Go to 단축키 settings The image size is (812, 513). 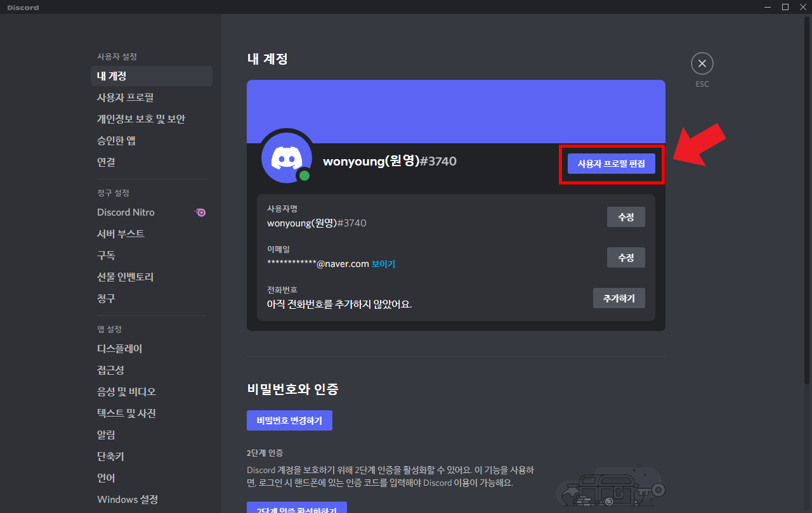[152, 457]
